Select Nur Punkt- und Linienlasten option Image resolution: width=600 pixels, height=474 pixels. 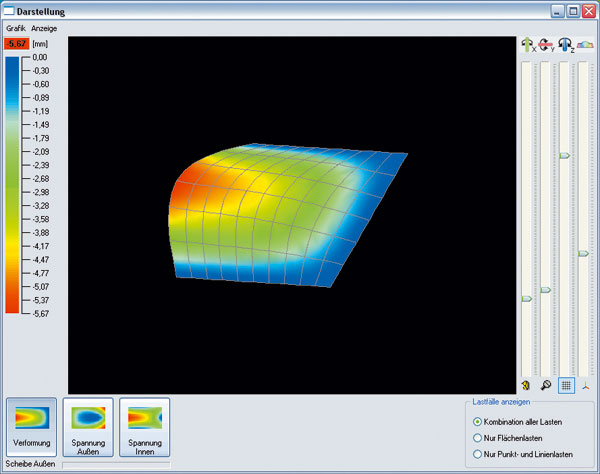(477, 454)
